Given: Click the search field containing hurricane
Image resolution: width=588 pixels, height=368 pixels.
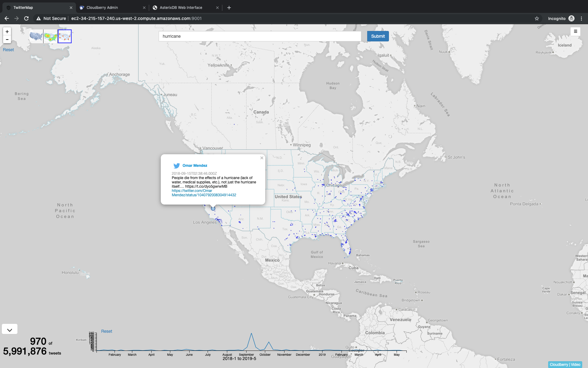Looking at the screenshot, I should 260,36.
